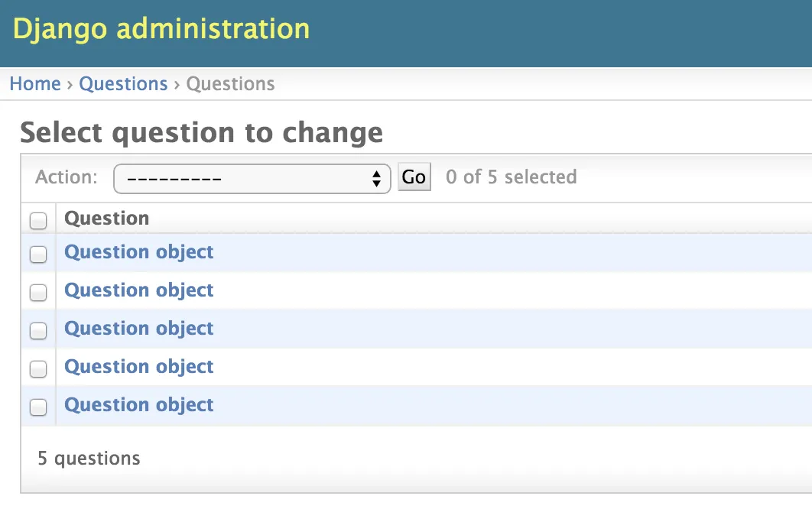Viewport: 812px width, 509px height.
Task: Click the Django administration site title
Action: click(x=161, y=29)
